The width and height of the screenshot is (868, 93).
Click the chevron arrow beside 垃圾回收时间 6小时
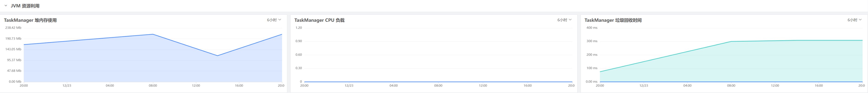pos(861,20)
